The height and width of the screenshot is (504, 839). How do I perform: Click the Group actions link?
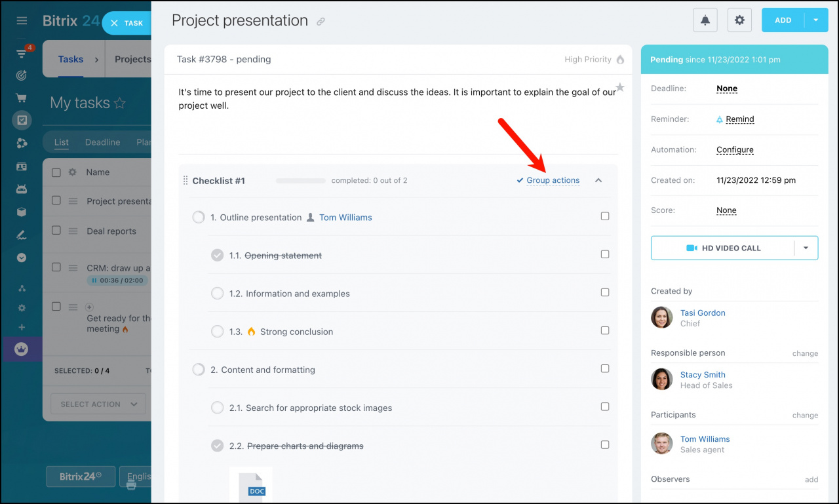pyautogui.click(x=553, y=180)
